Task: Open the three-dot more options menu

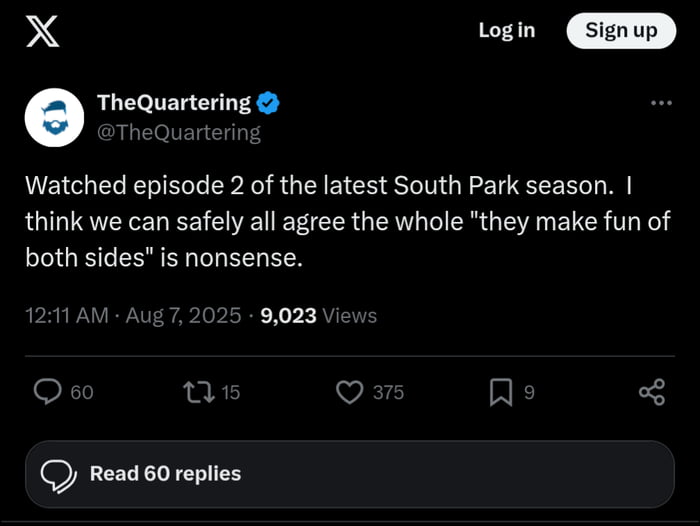Action: (x=661, y=103)
